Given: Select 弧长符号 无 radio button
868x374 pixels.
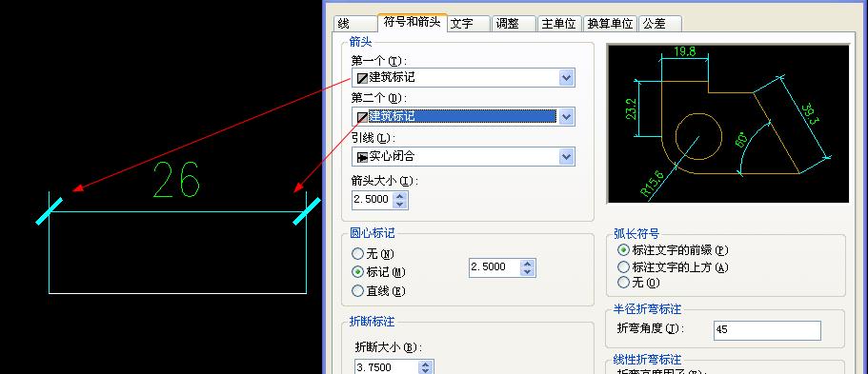Looking at the screenshot, I should coord(623,283).
